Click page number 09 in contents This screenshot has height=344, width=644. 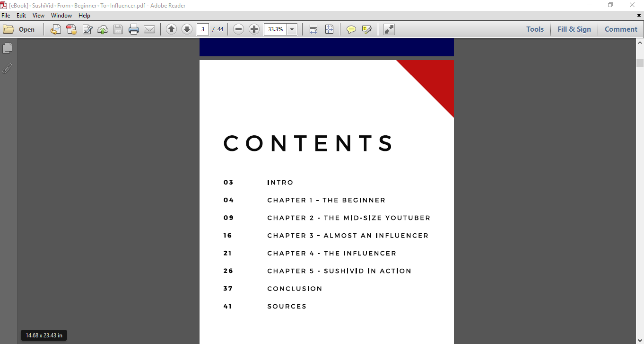coord(229,218)
